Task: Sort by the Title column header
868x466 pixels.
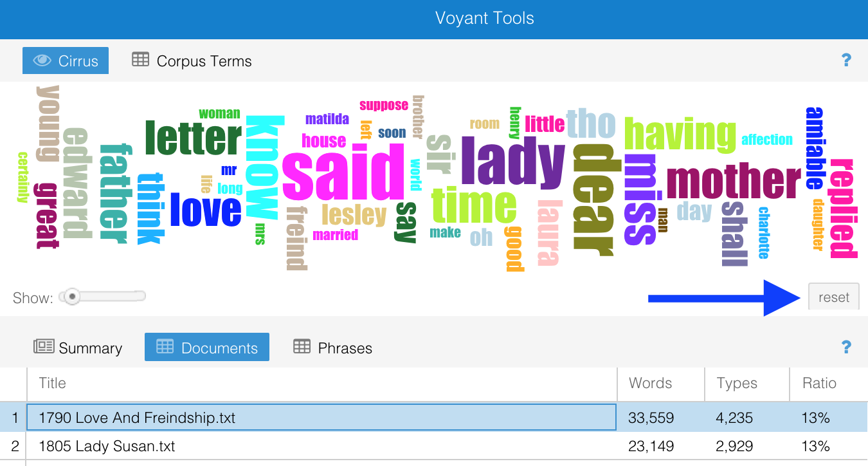Action: pyautogui.click(x=321, y=384)
